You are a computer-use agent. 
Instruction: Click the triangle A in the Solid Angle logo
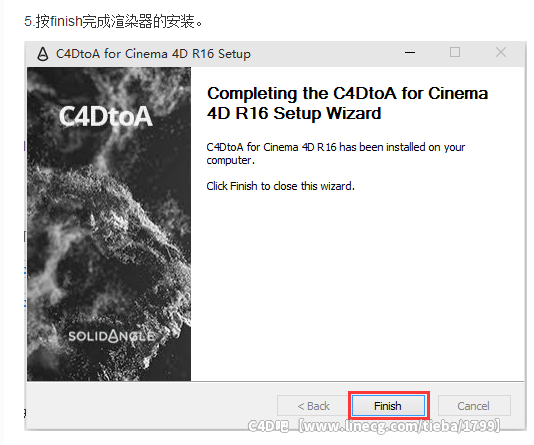(113, 336)
